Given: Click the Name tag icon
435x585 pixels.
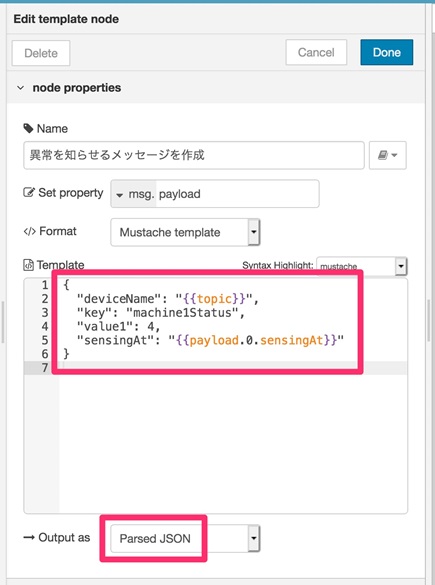Looking at the screenshot, I should click(28, 129).
